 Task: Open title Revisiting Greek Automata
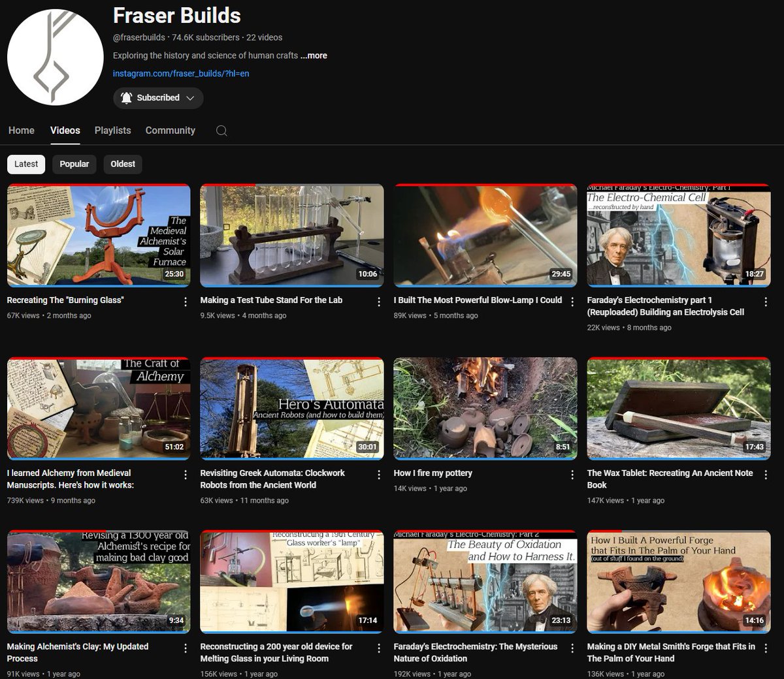(x=272, y=479)
